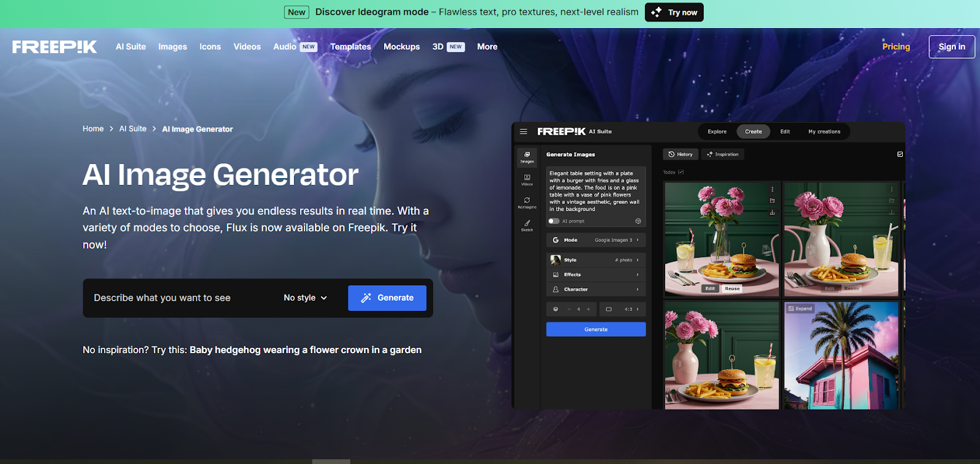Click the download icon on first burger image
This screenshot has width=980, height=464.
[x=772, y=212]
